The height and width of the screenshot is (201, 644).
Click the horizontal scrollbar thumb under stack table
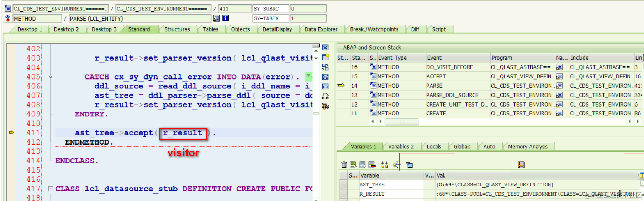click(402, 122)
